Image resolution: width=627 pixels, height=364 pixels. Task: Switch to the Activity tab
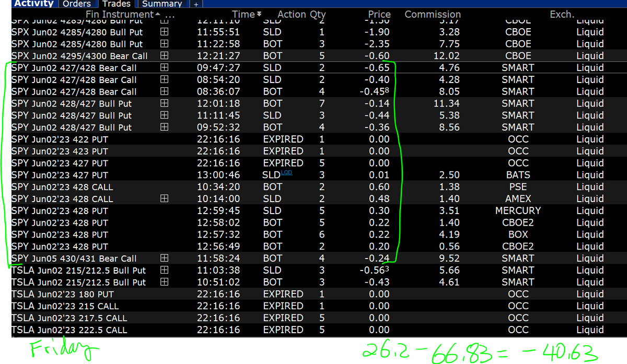click(x=34, y=3)
